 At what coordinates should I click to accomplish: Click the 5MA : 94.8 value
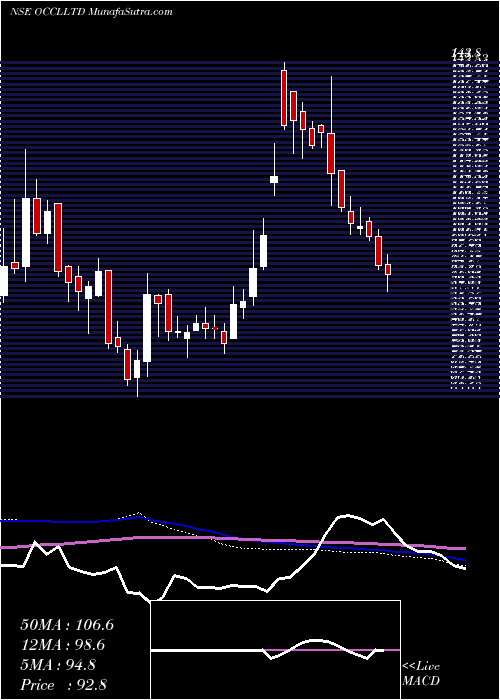click(x=58, y=665)
